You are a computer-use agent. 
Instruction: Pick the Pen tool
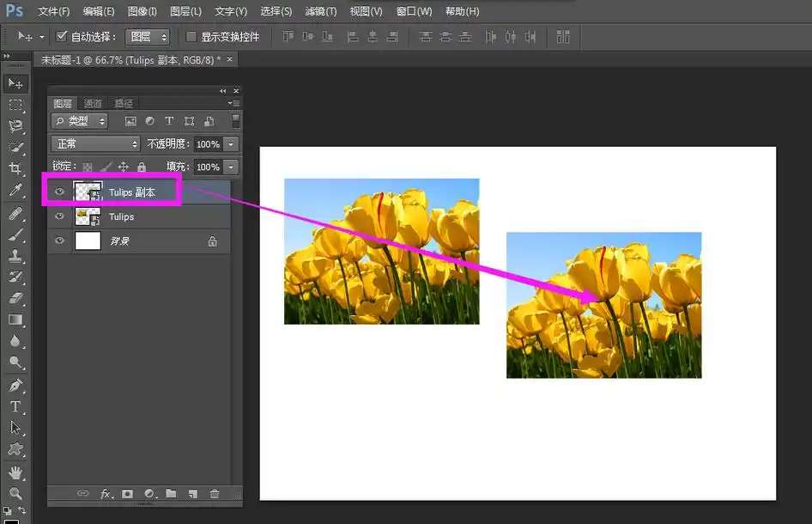pos(15,385)
